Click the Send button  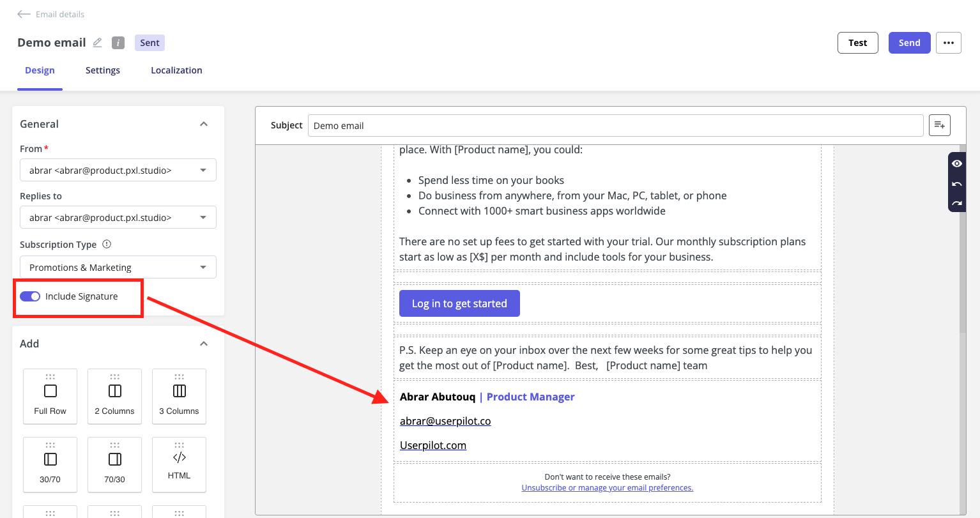[x=910, y=43]
